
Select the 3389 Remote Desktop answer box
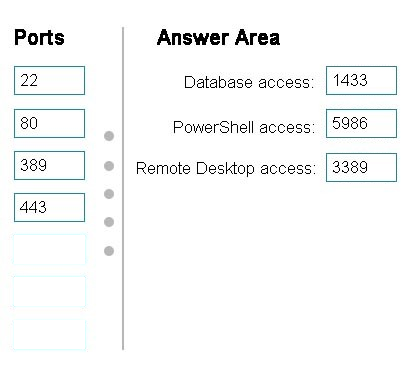tap(361, 167)
